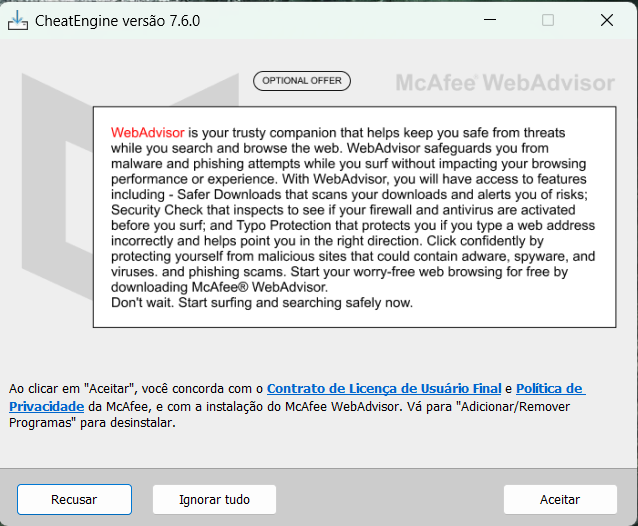Click the greyed-out maximize window button
Viewport: 638px width, 526px height.
pos(548,20)
